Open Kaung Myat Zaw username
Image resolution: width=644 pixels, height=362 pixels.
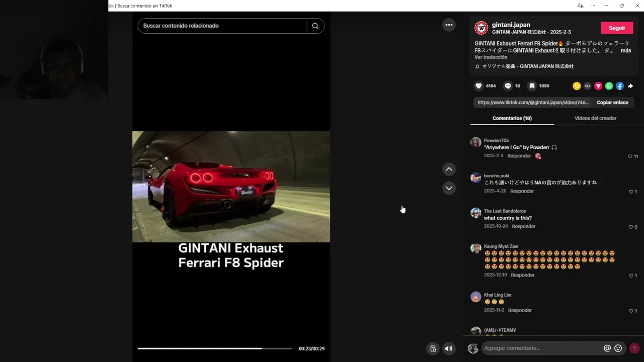(501, 246)
